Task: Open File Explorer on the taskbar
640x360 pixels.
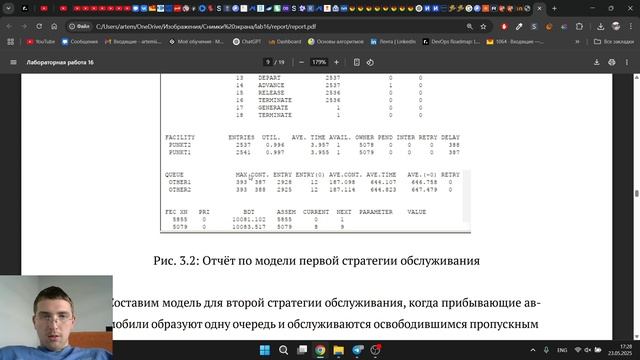Action: point(339,350)
